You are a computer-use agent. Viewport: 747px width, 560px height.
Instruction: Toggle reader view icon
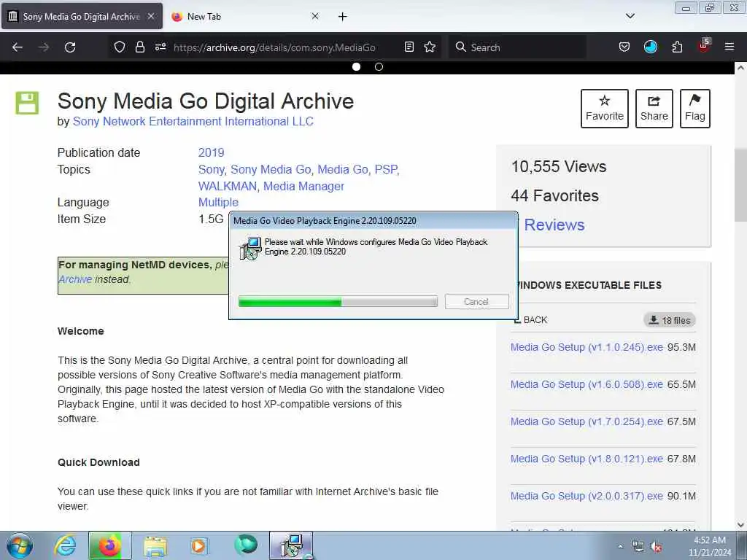click(409, 47)
